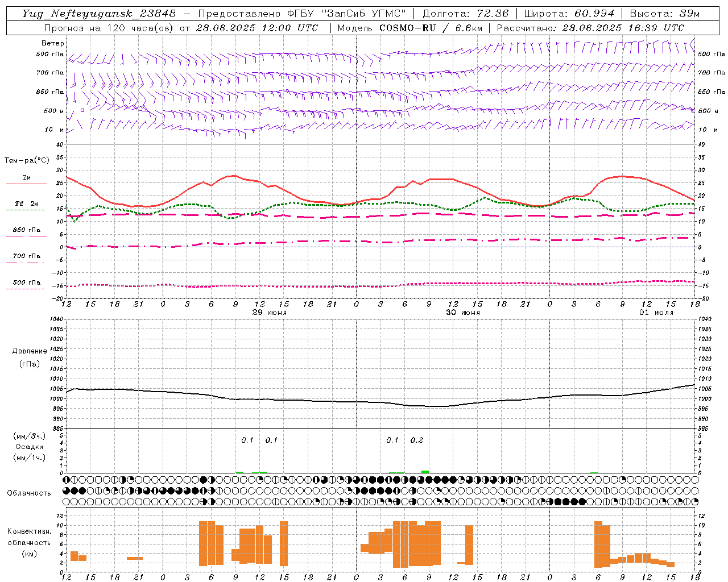Click the longitude value Долгота: 72.36

pyautogui.click(x=466, y=14)
